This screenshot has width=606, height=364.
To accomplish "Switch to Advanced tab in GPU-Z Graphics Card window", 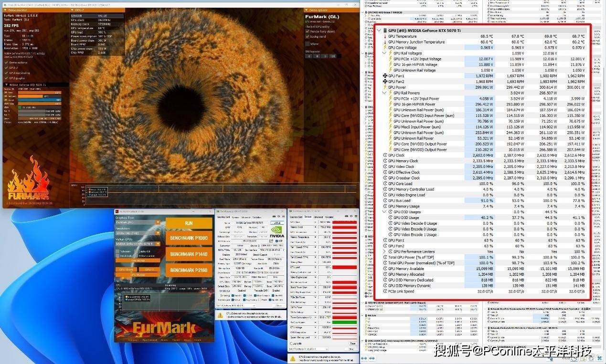I will (x=245, y=217).
